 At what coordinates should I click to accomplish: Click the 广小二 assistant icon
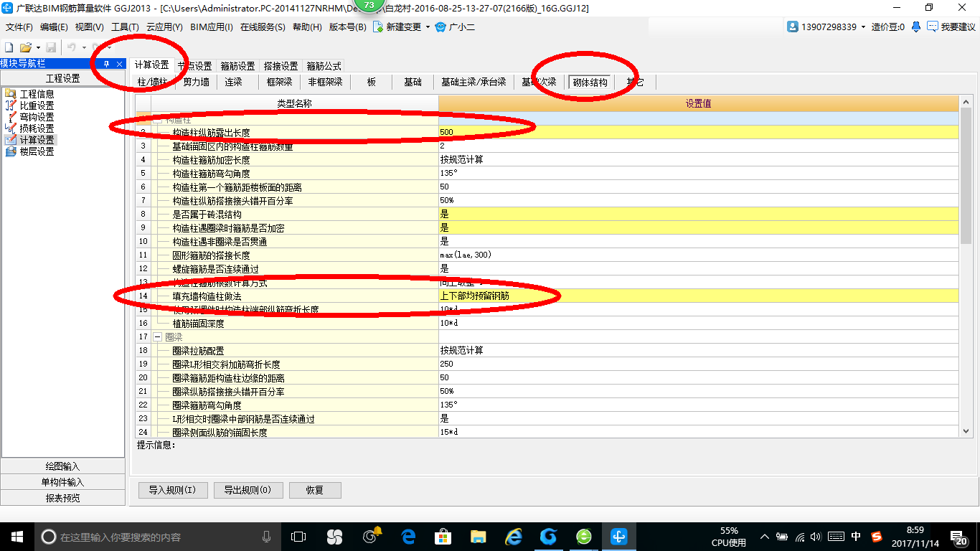(440, 27)
